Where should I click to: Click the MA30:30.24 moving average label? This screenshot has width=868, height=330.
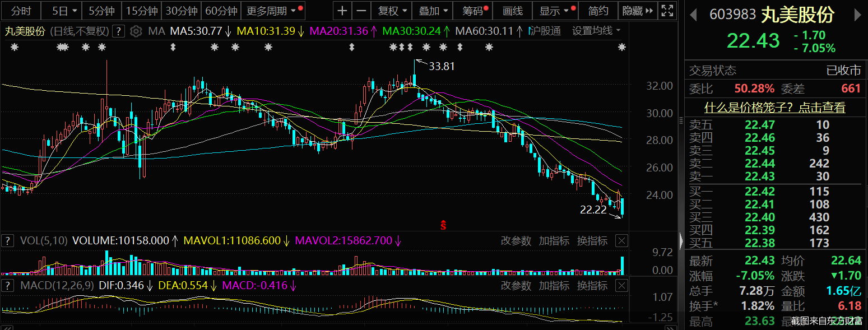(416, 31)
